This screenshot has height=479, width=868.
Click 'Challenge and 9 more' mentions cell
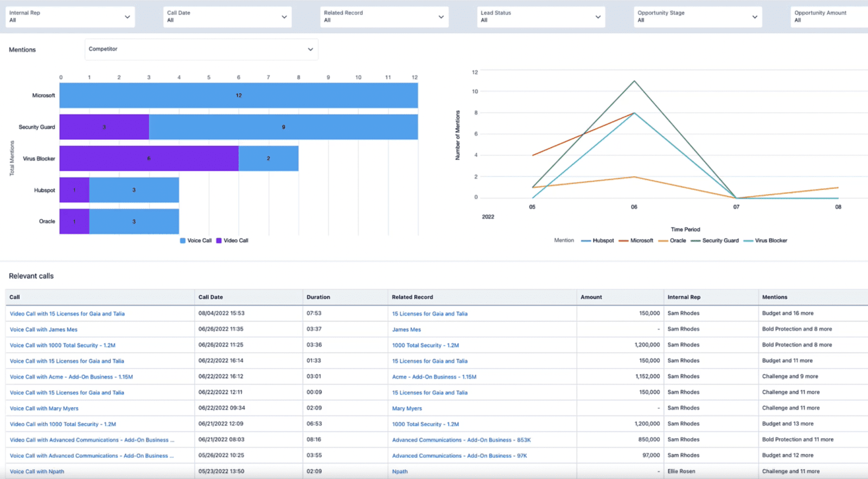790,376
